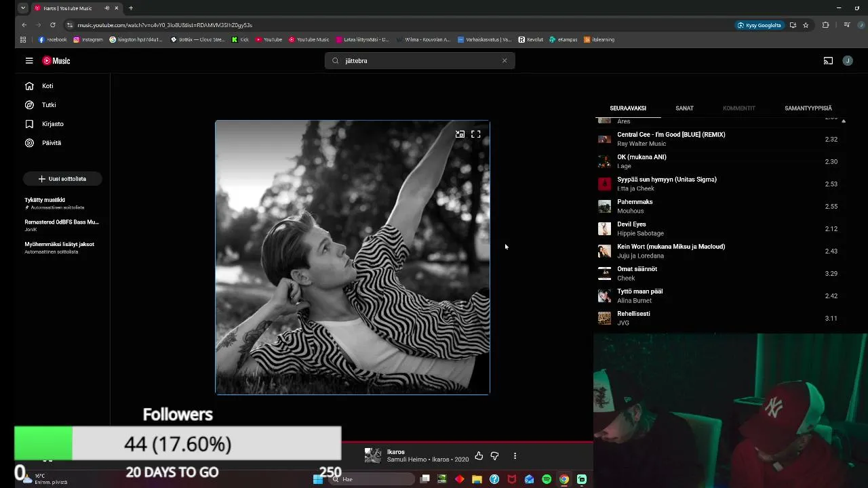Open Myöhemmäksi lisätyt jaksot playlist
This screenshot has width=868, height=488.
[x=59, y=247]
